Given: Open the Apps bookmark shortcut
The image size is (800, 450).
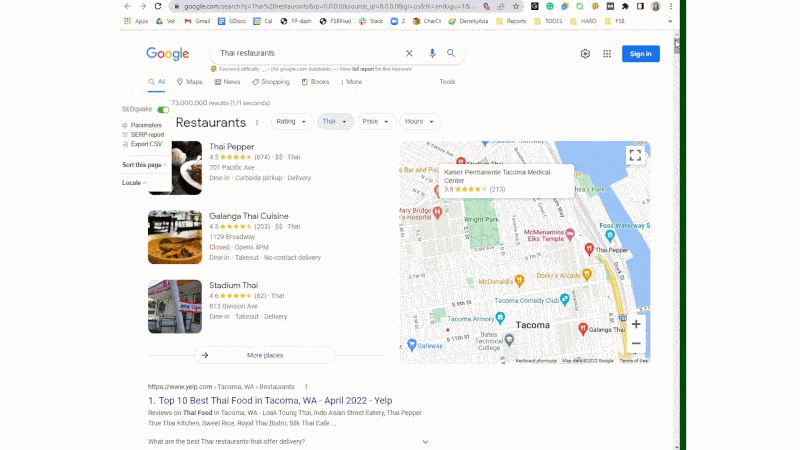Looking at the screenshot, I should pyautogui.click(x=136, y=21).
